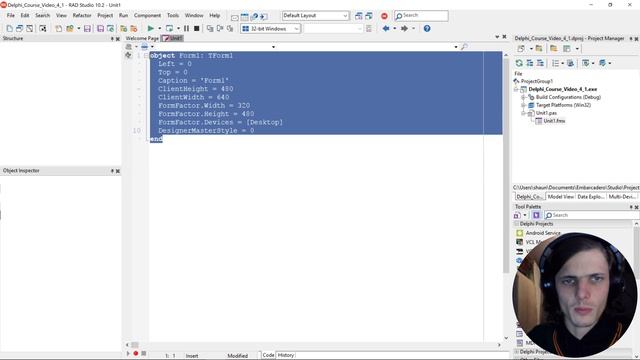640x360 pixels.
Task: Click the red stop icon near layout selector
Action: coord(384,16)
